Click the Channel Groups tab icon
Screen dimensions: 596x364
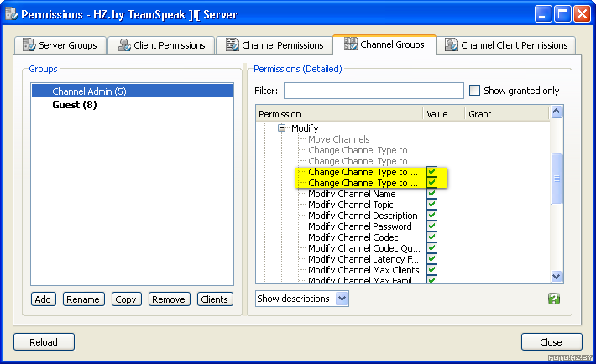pos(349,44)
